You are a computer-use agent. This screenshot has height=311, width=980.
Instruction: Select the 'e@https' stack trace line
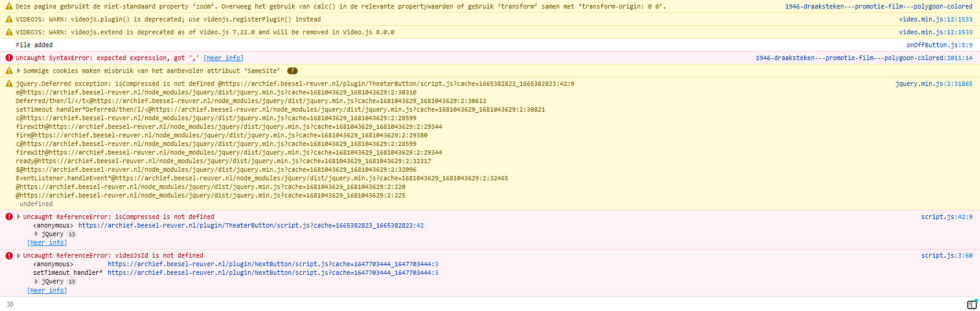pyautogui.click(x=216, y=93)
